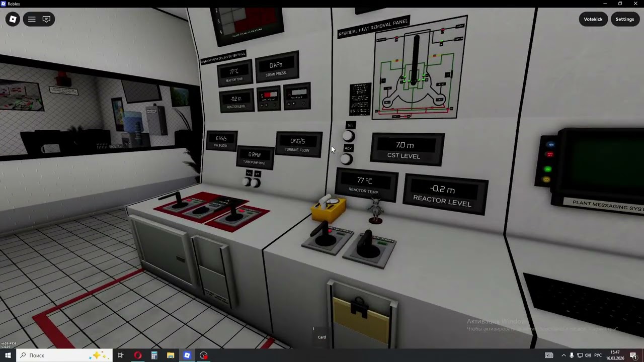Open the game Settings button
The height and width of the screenshot is (362, 644).
coord(625,19)
